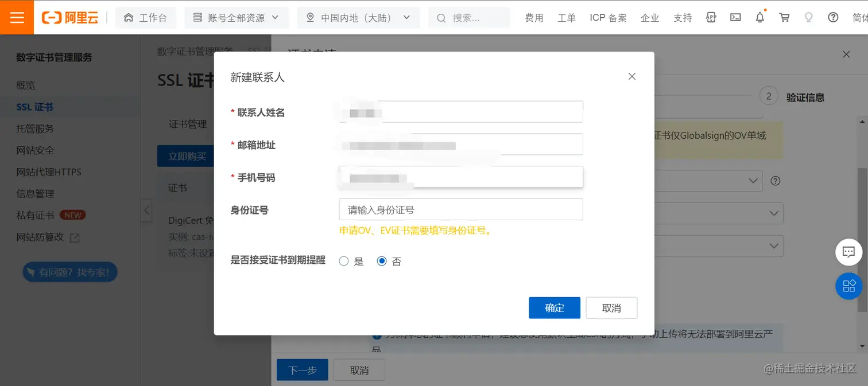
Task: Click the Alibaba Cloud logo
Action: (x=70, y=18)
